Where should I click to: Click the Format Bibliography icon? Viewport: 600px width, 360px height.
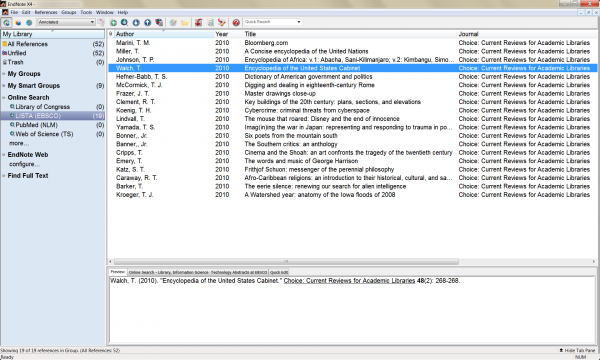tap(210, 23)
